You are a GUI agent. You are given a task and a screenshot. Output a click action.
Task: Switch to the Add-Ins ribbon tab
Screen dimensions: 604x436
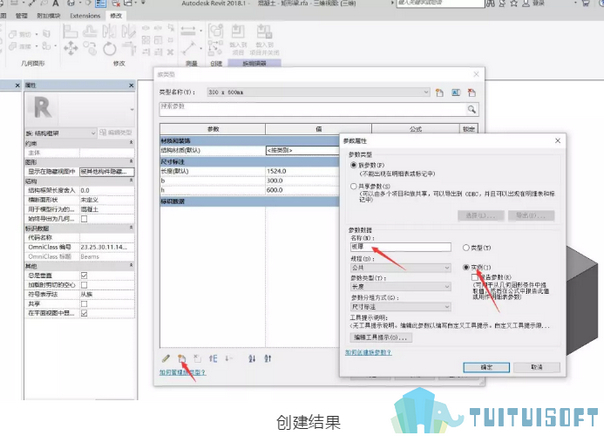coord(48,16)
